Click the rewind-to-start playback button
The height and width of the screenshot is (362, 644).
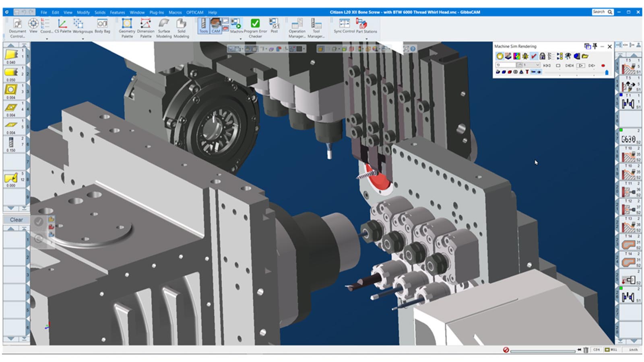coord(547,66)
